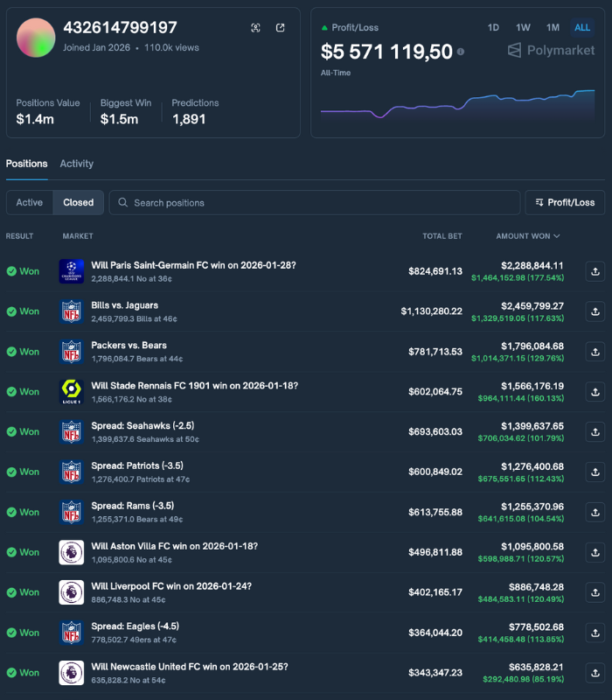
Task: Share the Newcastle United FC position
Action: tap(595, 673)
